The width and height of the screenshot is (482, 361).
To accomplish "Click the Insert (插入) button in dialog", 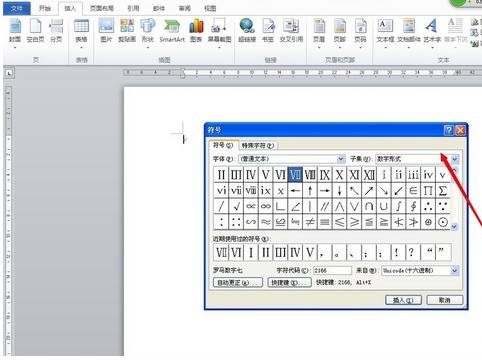I will (x=403, y=300).
